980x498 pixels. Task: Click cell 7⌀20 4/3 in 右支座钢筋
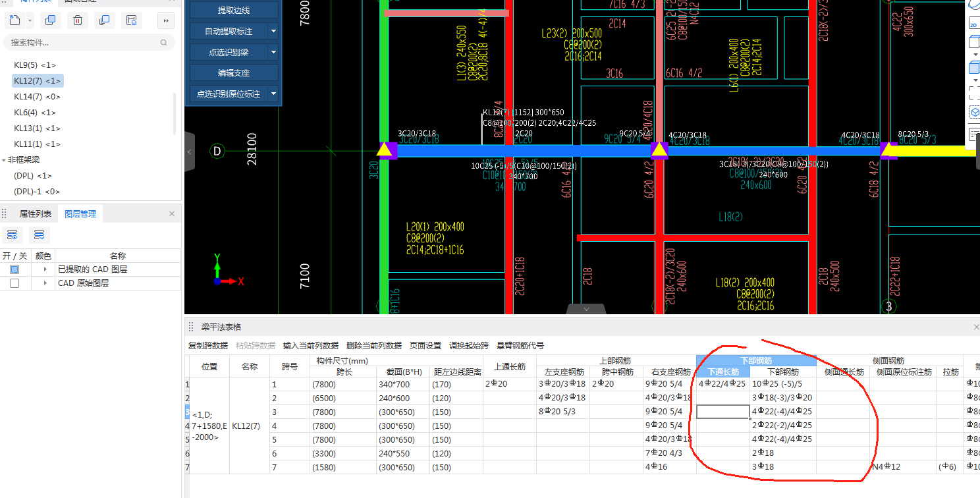pos(670,453)
